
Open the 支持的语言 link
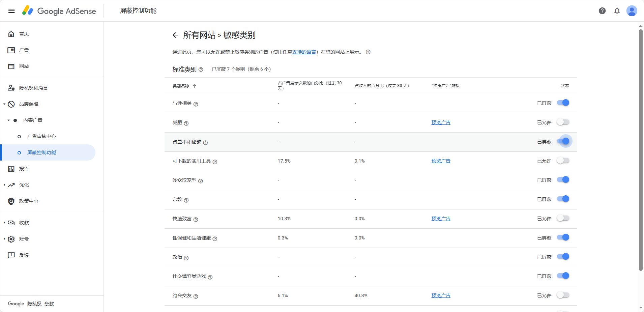(304, 52)
